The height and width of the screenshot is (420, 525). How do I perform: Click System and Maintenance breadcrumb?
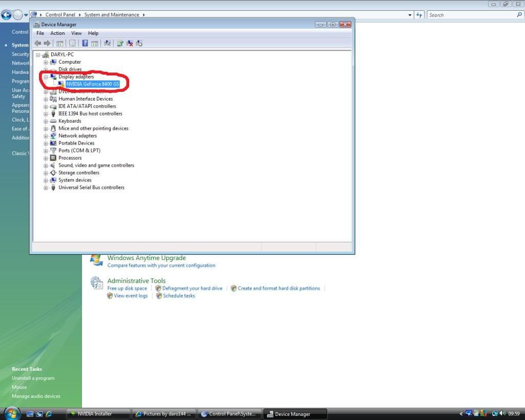click(111, 15)
